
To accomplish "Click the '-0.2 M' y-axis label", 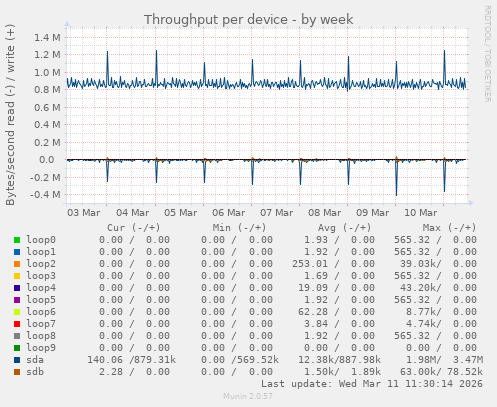I will tap(45, 178).
